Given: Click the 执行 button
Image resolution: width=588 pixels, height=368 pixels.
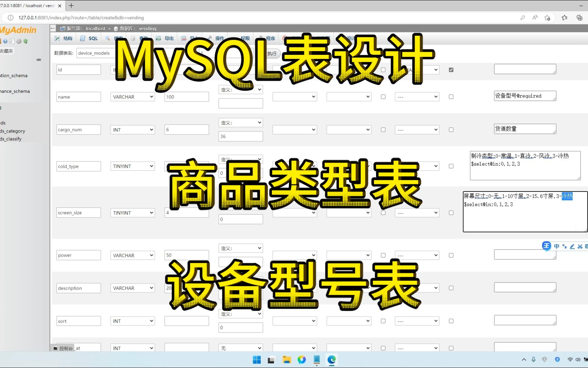Looking at the screenshot, I should tap(272, 53).
